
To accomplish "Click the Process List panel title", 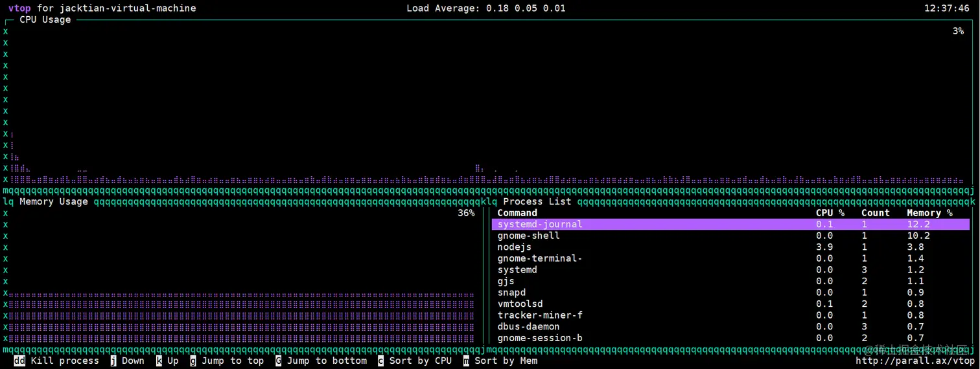I will [x=537, y=201].
